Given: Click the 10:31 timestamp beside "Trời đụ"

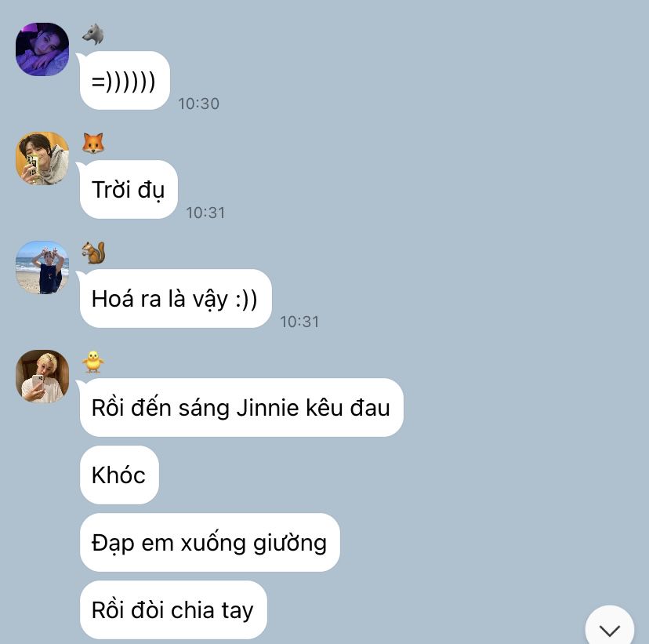Looking at the screenshot, I should click(205, 213).
